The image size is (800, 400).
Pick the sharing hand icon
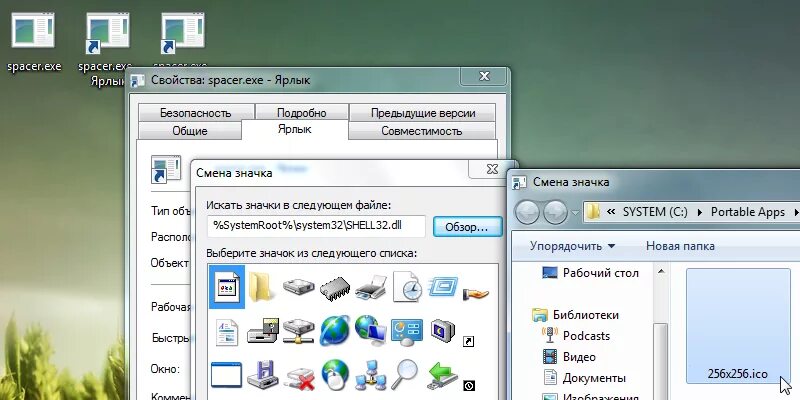[x=476, y=294]
